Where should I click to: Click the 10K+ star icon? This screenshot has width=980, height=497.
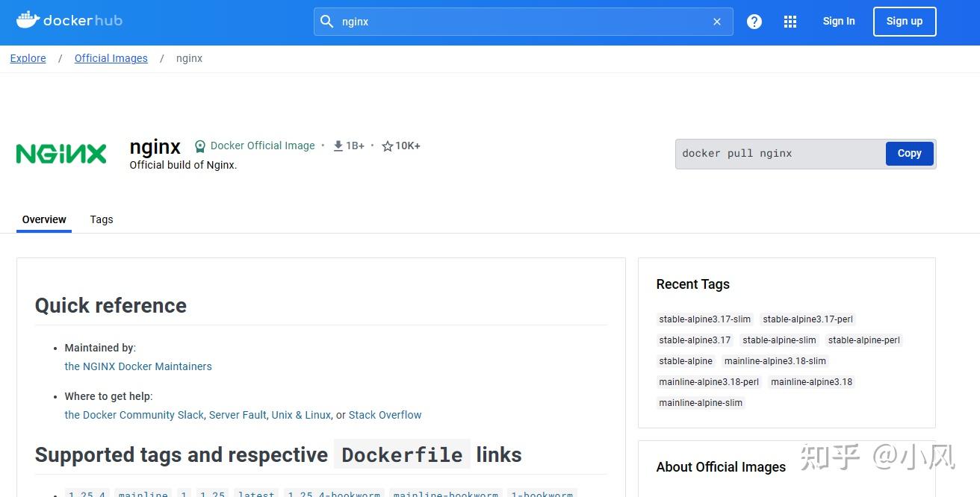387,146
